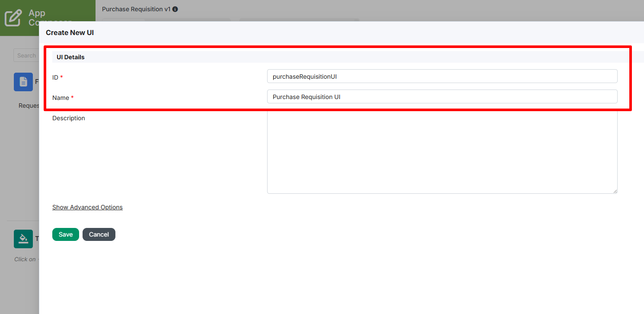Focus the Name input field
This screenshot has width=644, height=314.
pos(442,96)
